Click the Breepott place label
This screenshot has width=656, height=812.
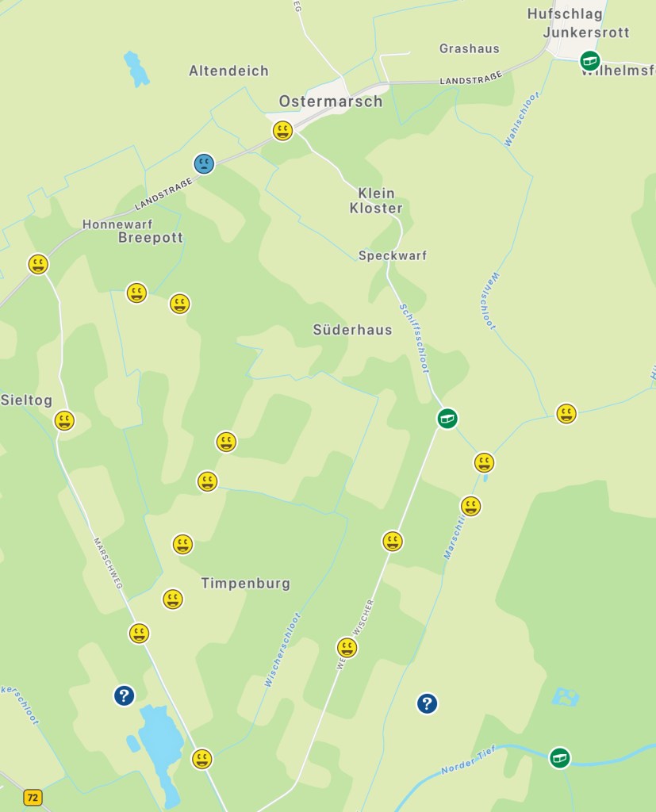point(151,238)
